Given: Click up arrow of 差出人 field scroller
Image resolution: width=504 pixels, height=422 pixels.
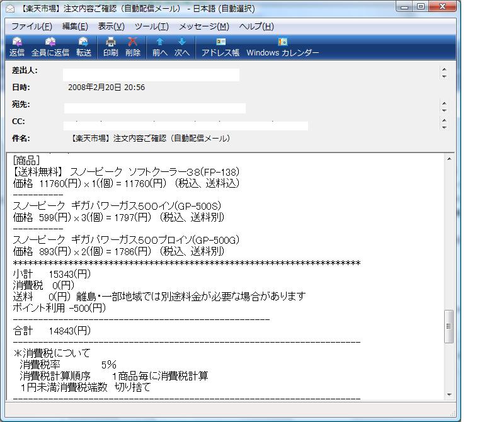Looking at the screenshot, I should click(444, 69).
